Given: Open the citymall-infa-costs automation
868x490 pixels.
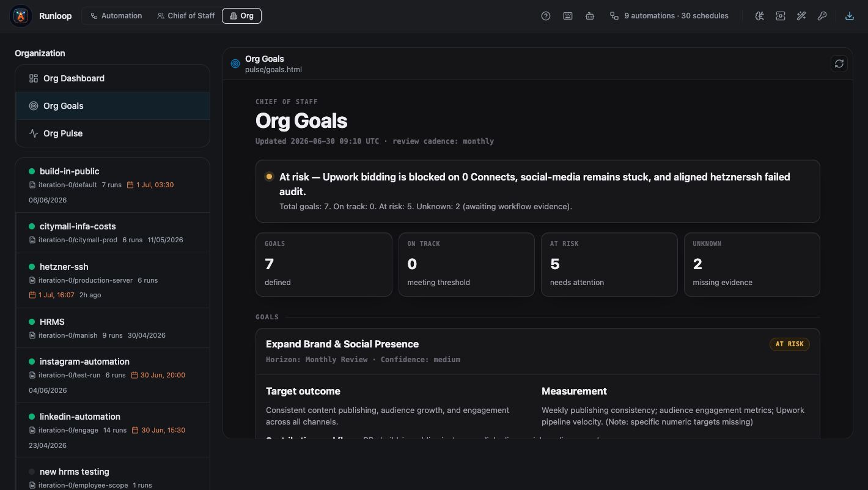Looking at the screenshot, I should click(112, 233).
